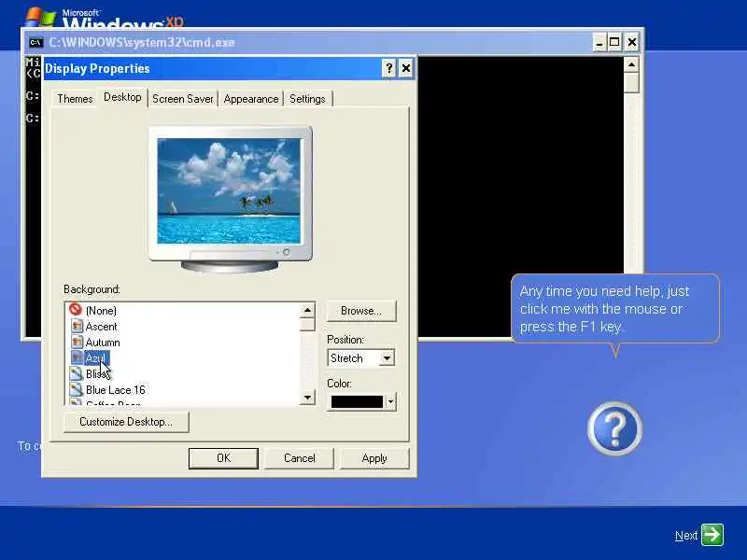Image resolution: width=747 pixels, height=560 pixels.
Task: Close the cmd.exe window
Action: click(x=632, y=42)
